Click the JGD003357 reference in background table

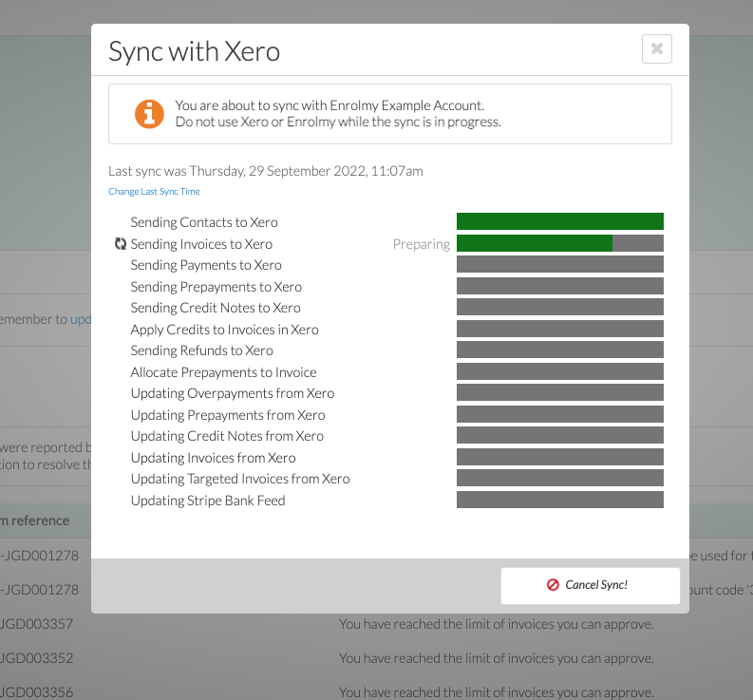pos(36,624)
